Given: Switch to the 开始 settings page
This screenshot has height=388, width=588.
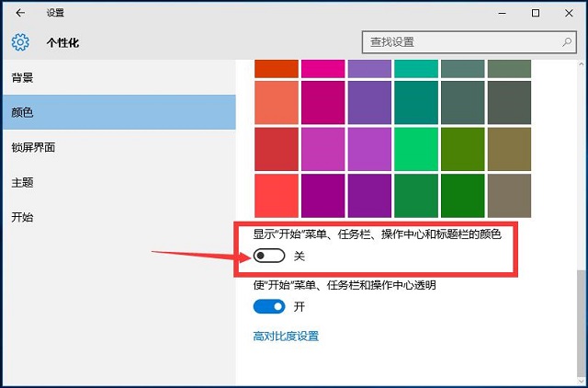Looking at the screenshot, I should click(x=22, y=217).
